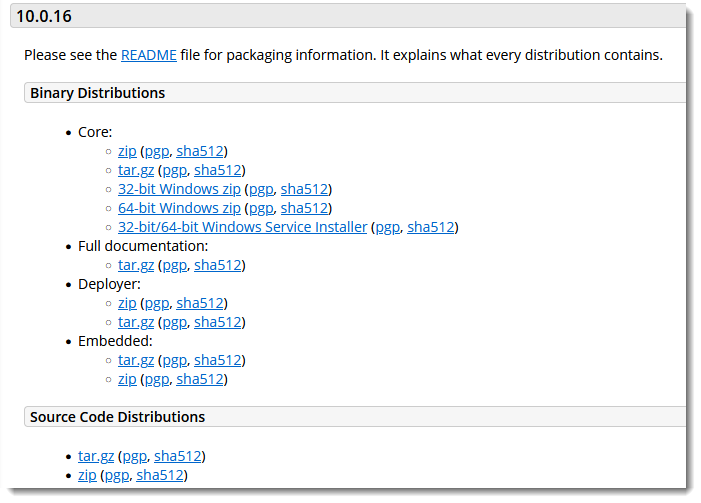Viewport: 701px width, 503px height.
Task: Open sha512 checksum for Core tar.gz
Action: [x=218, y=170]
